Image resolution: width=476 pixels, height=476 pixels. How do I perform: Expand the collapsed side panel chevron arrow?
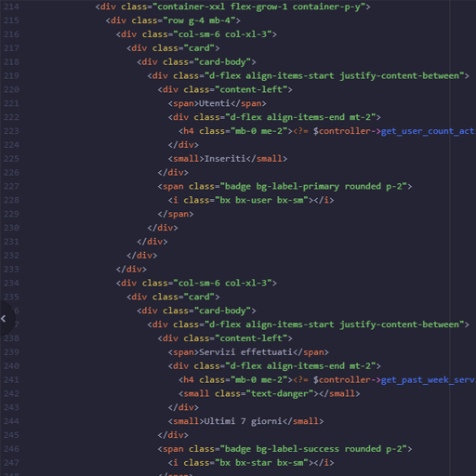click(4, 318)
